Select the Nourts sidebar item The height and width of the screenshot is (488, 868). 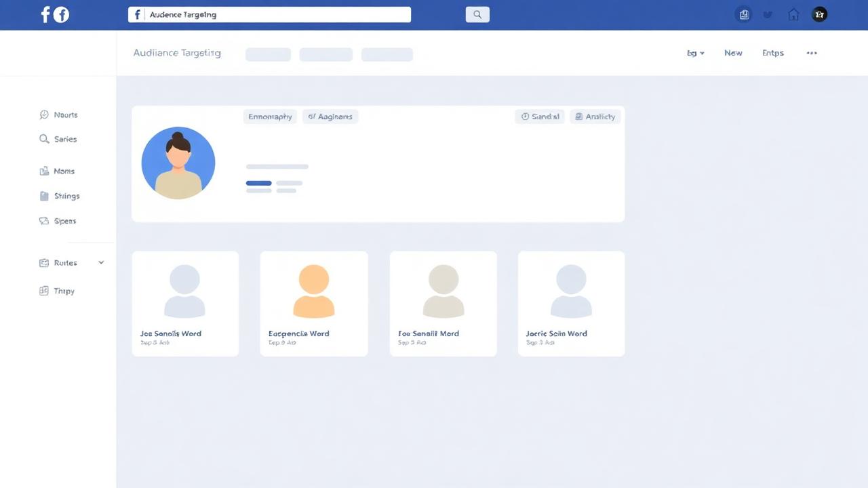click(59, 115)
